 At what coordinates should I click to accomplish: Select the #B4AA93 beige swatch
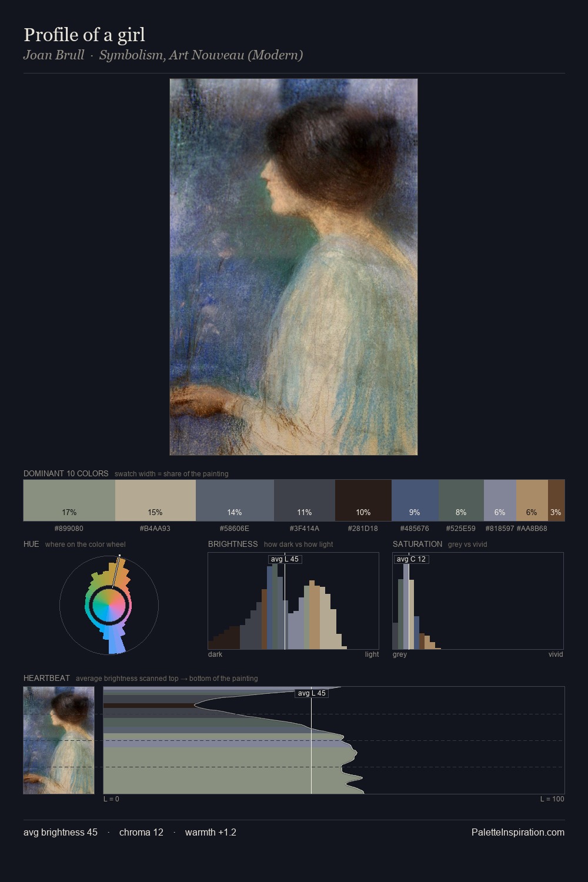coord(155,500)
